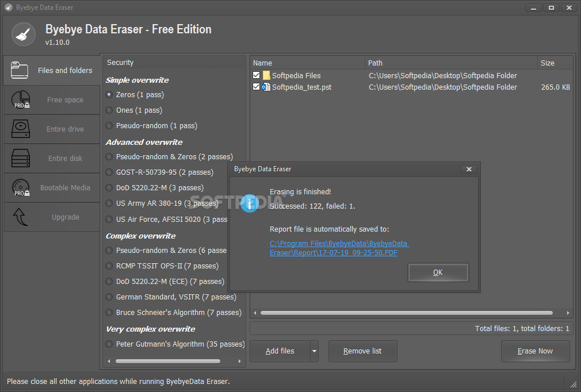This screenshot has height=392, width=581.
Task: Click the Entire drive disk icon
Action: click(21, 129)
